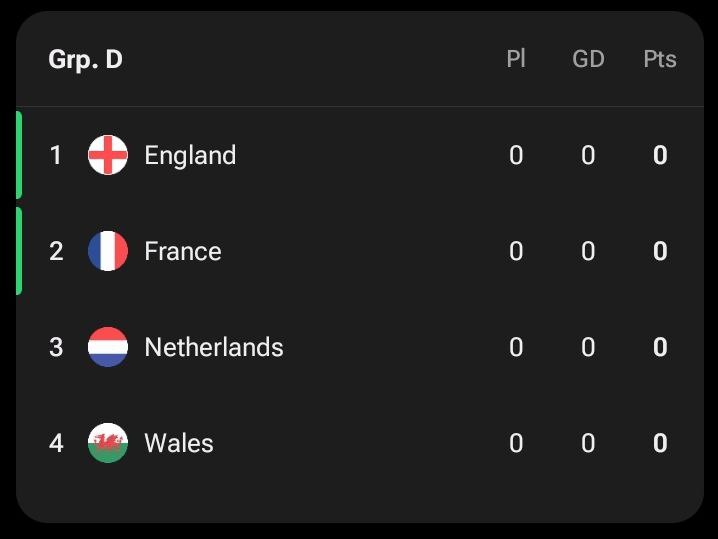
Task: Click England's points value
Action: point(660,155)
